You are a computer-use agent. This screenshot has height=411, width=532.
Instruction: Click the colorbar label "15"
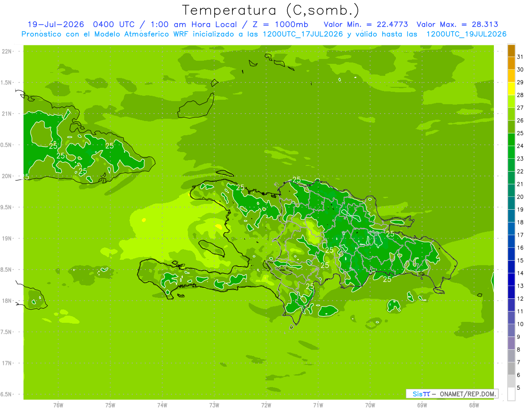(x=520, y=261)
